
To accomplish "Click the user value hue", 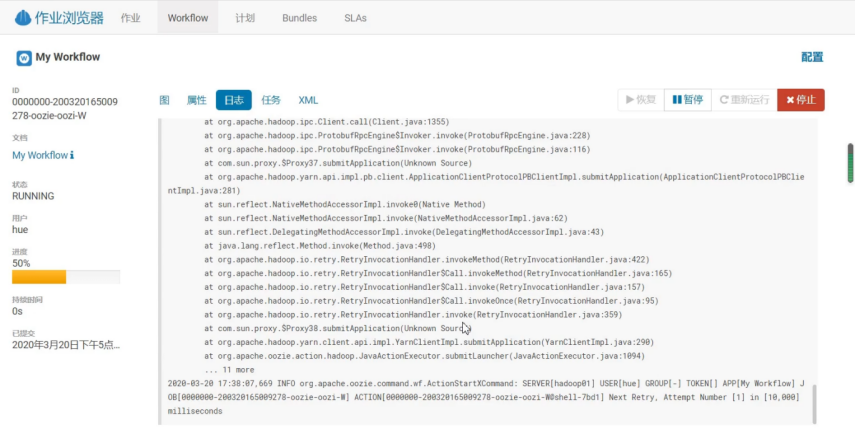I will (x=20, y=230).
